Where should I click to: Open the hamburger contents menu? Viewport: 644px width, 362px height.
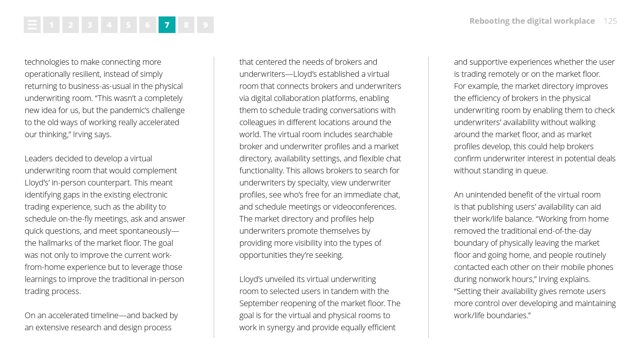click(32, 25)
